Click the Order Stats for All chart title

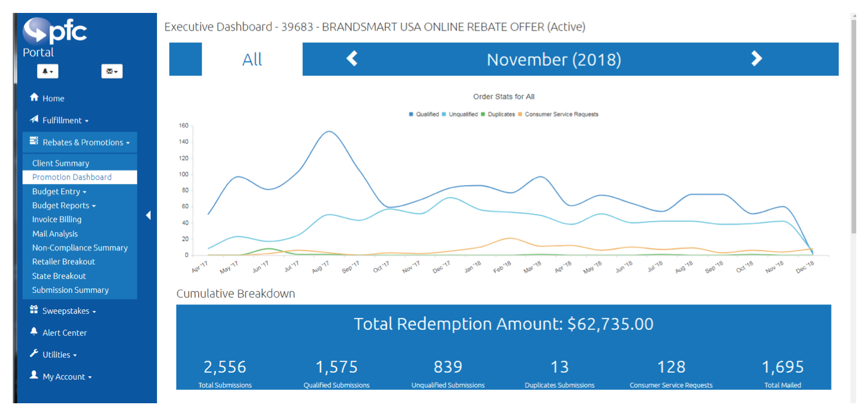tap(504, 96)
